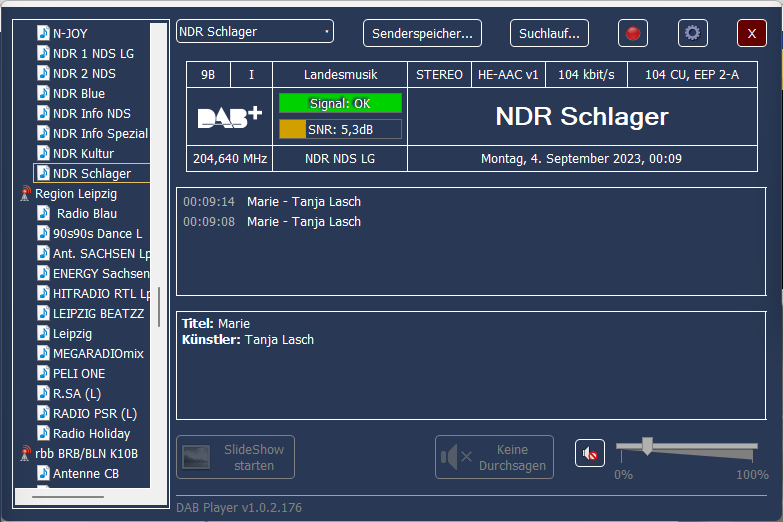
Task: Click SlideShow starten button
Action: [235, 457]
